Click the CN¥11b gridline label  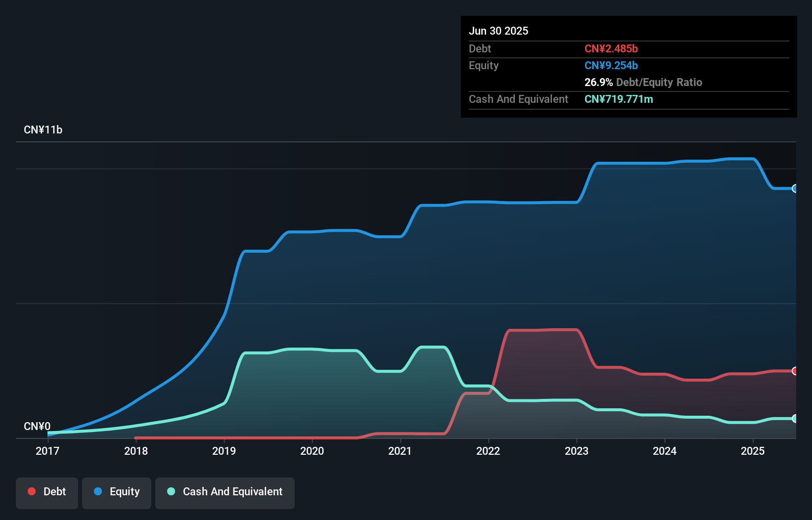click(44, 130)
